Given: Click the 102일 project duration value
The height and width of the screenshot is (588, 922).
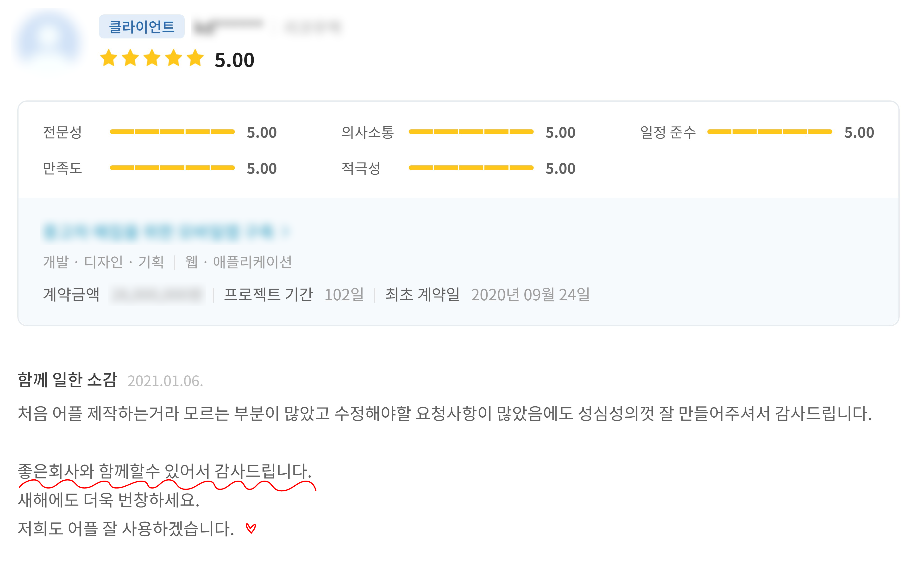Looking at the screenshot, I should [344, 295].
